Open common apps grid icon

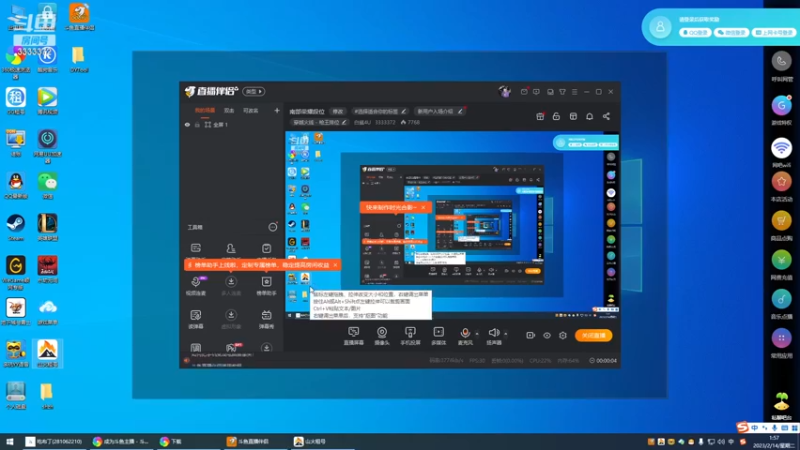pos(781,338)
